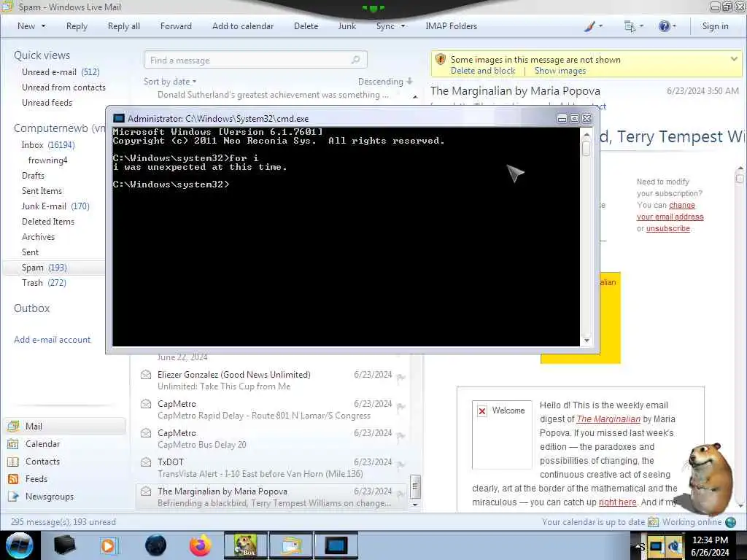Click Junk in the toolbar
Image resolution: width=747 pixels, height=560 pixels.
coord(347,26)
